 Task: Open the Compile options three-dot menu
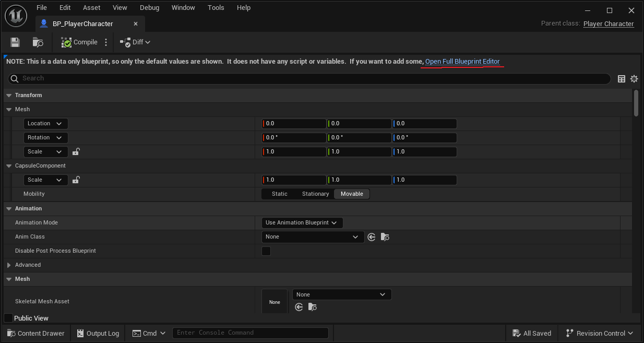click(x=106, y=42)
